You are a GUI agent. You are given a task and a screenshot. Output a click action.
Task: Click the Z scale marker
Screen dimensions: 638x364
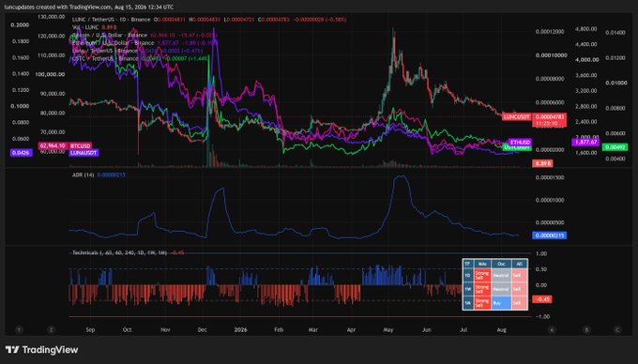(x=51, y=330)
